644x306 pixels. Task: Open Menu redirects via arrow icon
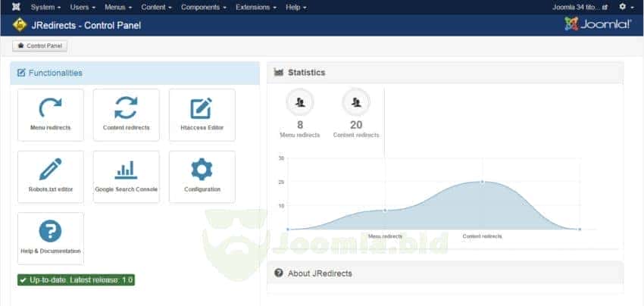click(50, 108)
